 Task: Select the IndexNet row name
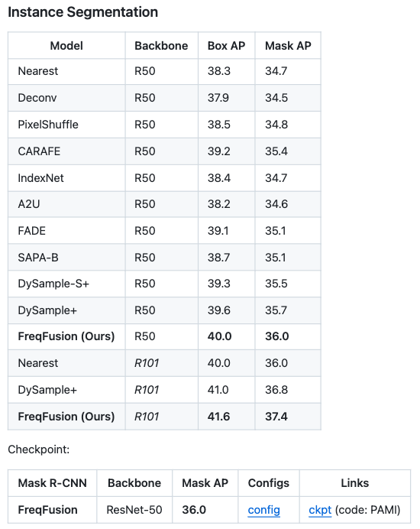(40, 178)
